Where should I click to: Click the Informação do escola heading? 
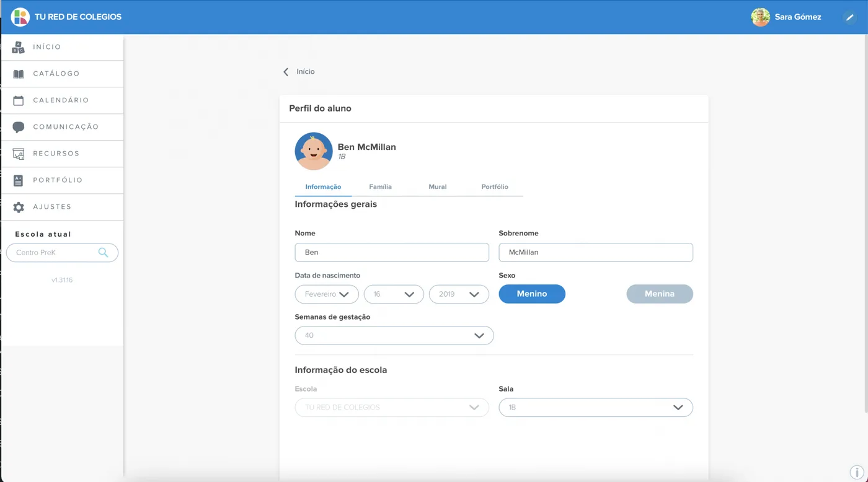341,370
